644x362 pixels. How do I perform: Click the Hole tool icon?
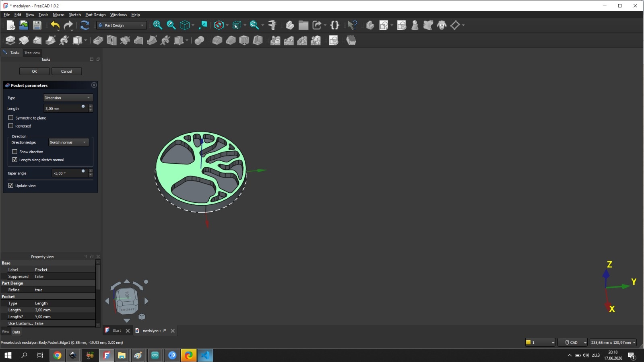111,40
